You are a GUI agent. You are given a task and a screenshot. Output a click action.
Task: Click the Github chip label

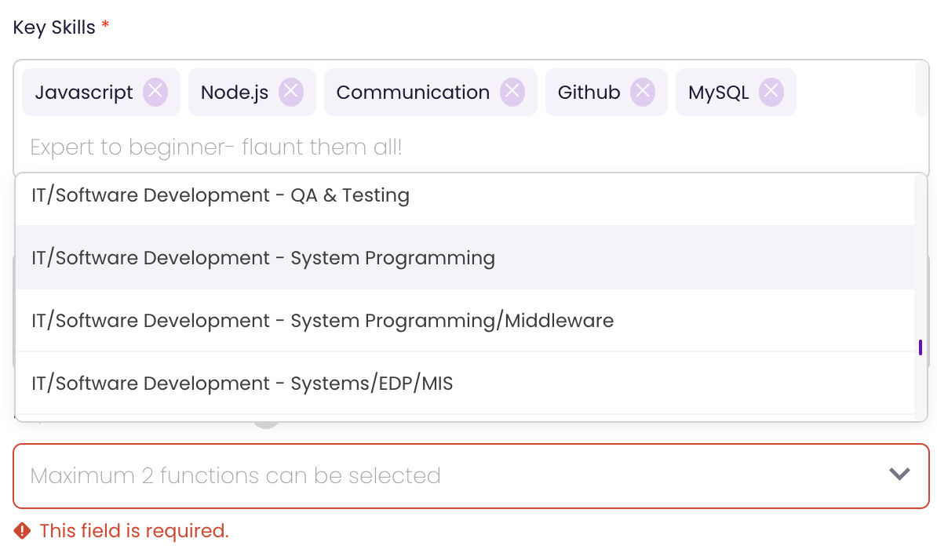(x=589, y=93)
